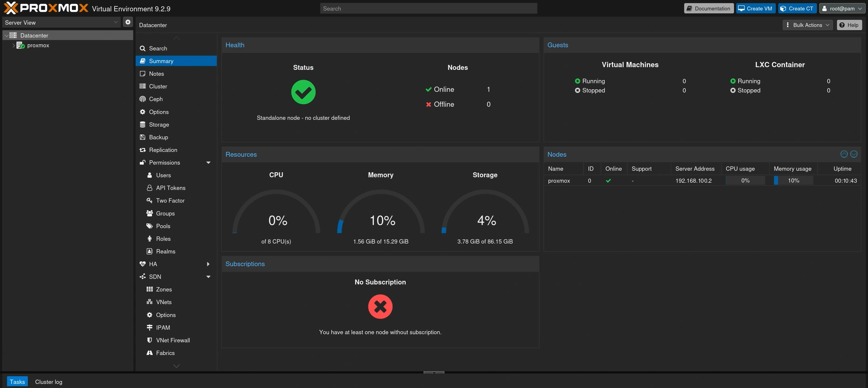The height and width of the screenshot is (388, 868).
Task: Open the Server View dropdown
Action: [x=61, y=22]
